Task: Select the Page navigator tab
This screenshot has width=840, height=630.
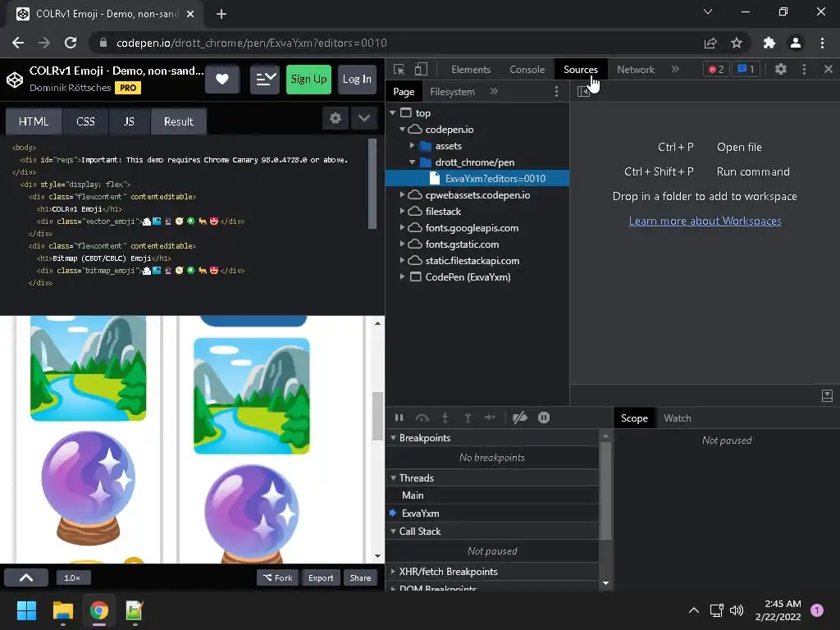Action: [404, 92]
